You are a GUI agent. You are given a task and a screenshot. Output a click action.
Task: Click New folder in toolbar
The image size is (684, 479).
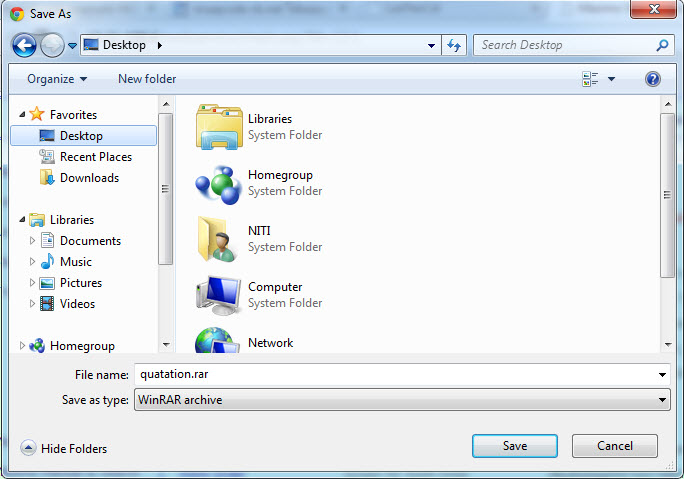click(147, 79)
